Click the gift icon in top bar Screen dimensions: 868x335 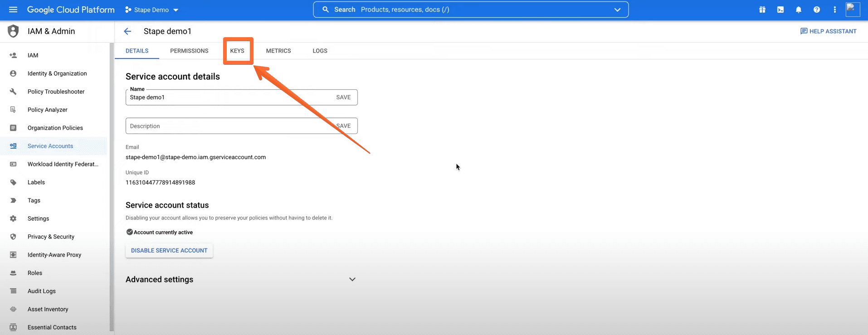pyautogui.click(x=762, y=10)
